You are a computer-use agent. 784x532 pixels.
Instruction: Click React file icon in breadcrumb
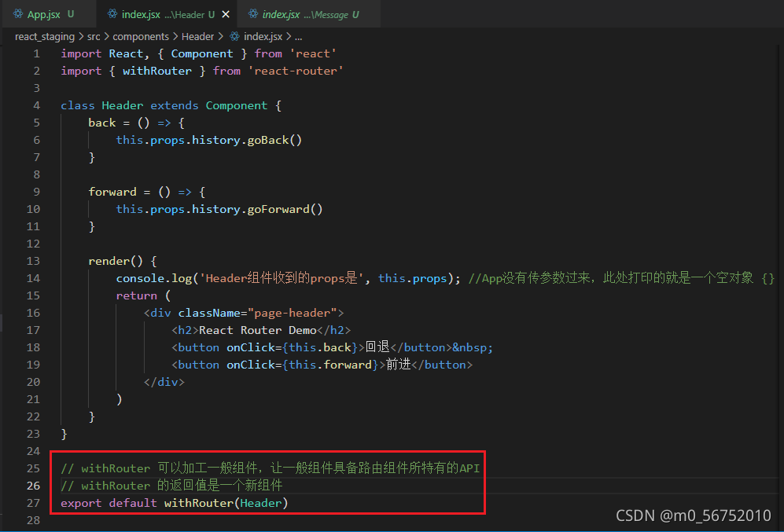pos(234,36)
